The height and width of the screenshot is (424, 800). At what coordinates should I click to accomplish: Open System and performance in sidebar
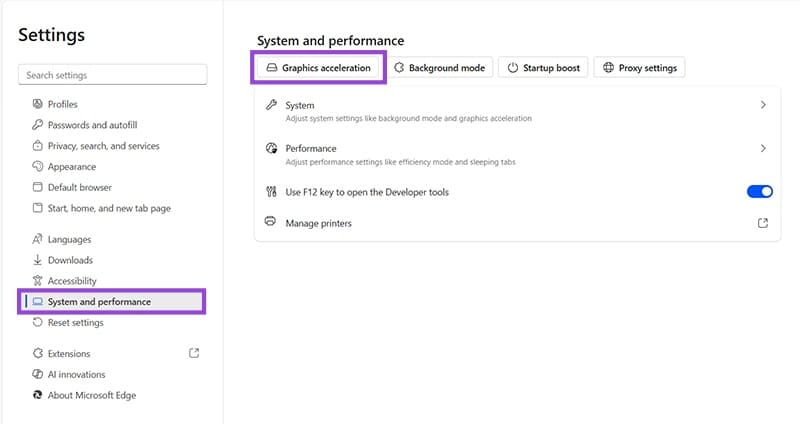tap(99, 302)
